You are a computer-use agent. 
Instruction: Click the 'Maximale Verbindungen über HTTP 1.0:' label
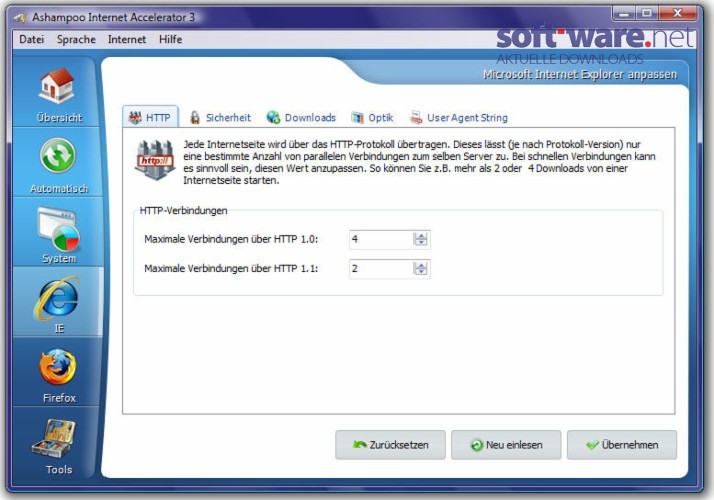click(x=231, y=239)
